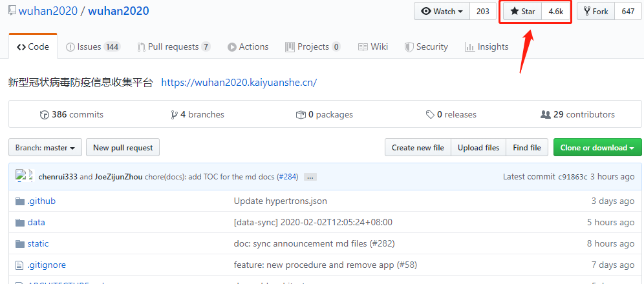
Task: Click the static folder icon
Action: 19,243
